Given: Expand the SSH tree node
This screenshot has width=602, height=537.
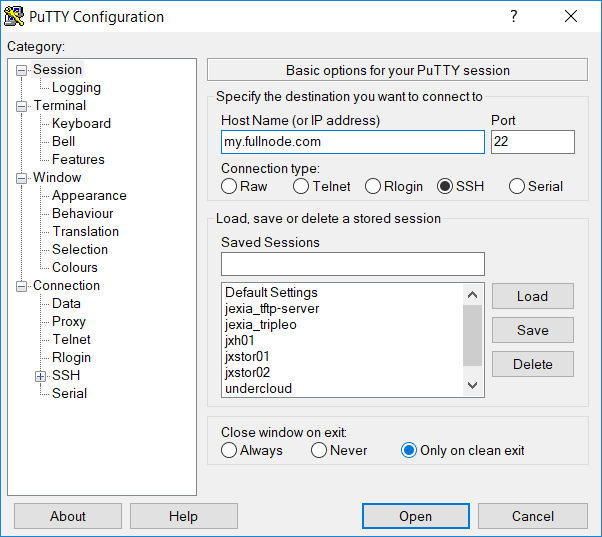Looking at the screenshot, I should pyautogui.click(x=41, y=376).
